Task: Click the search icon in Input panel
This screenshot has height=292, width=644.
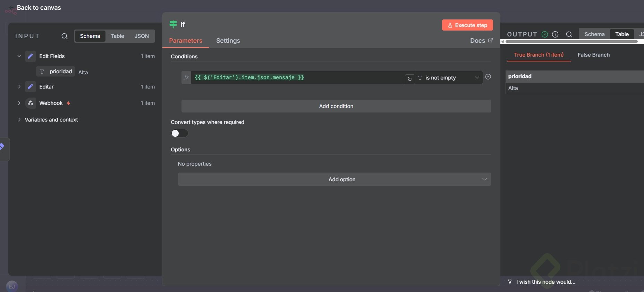Action: (65, 36)
